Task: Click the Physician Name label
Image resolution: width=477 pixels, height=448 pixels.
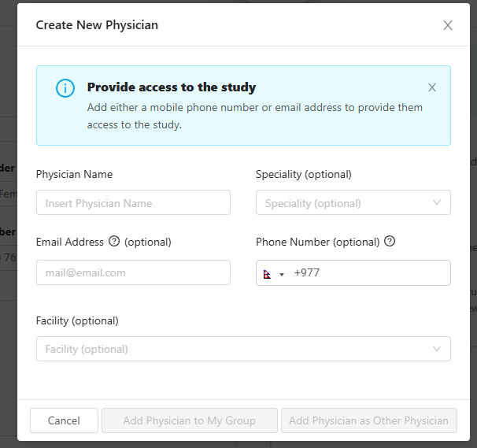Action: coord(74,174)
